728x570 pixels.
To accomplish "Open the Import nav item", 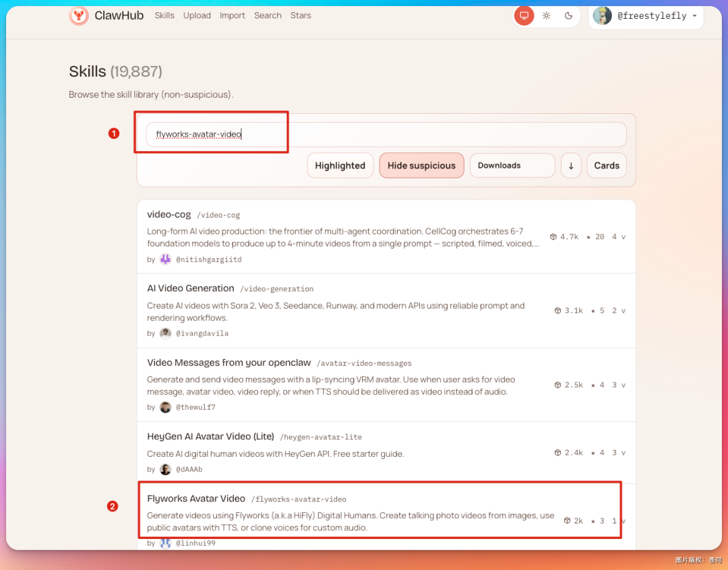I will coord(232,15).
